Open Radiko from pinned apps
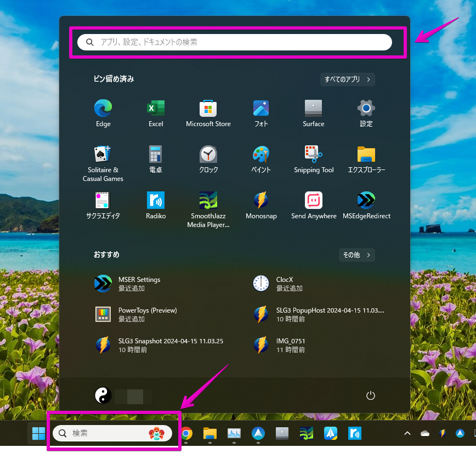Viewport: 476px width, 453px height. 156,205
